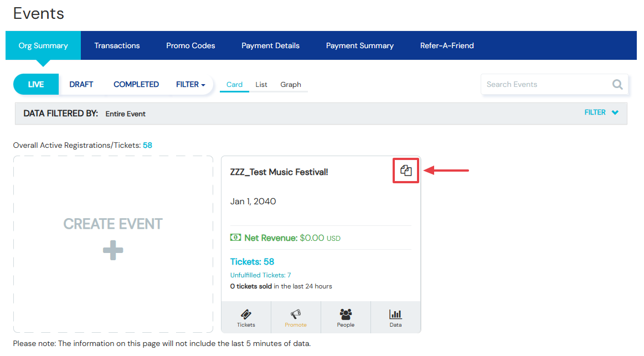
Task: Go to the Payment Summary tab
Action: click(360, 45)
